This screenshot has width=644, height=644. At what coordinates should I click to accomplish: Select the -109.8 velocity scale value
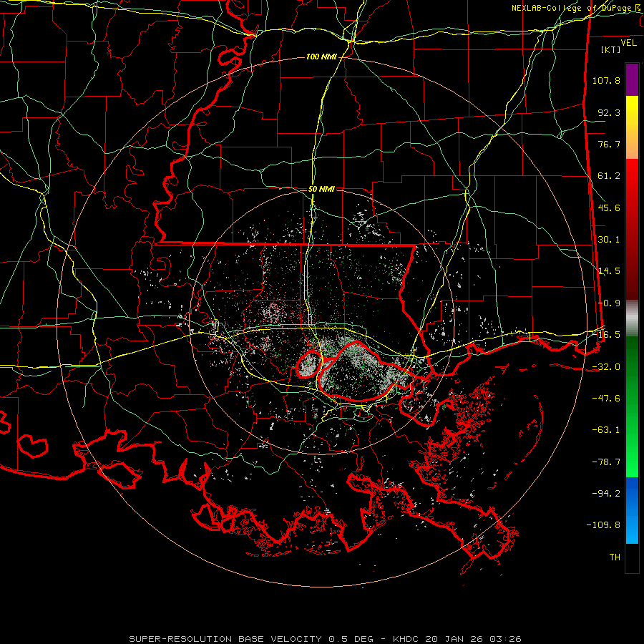point(603,525)
